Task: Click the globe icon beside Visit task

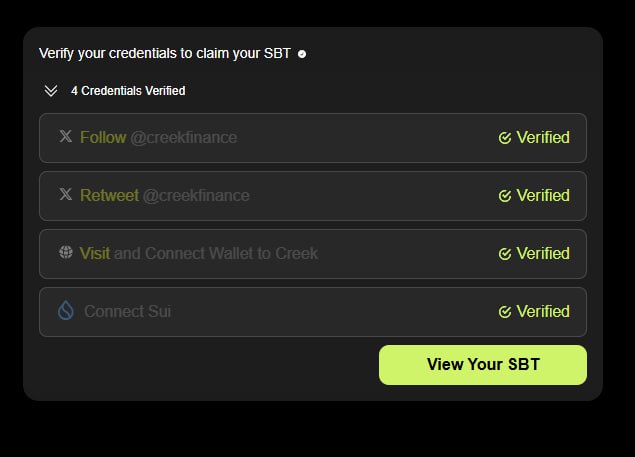Action: click(x=65, y=253)
